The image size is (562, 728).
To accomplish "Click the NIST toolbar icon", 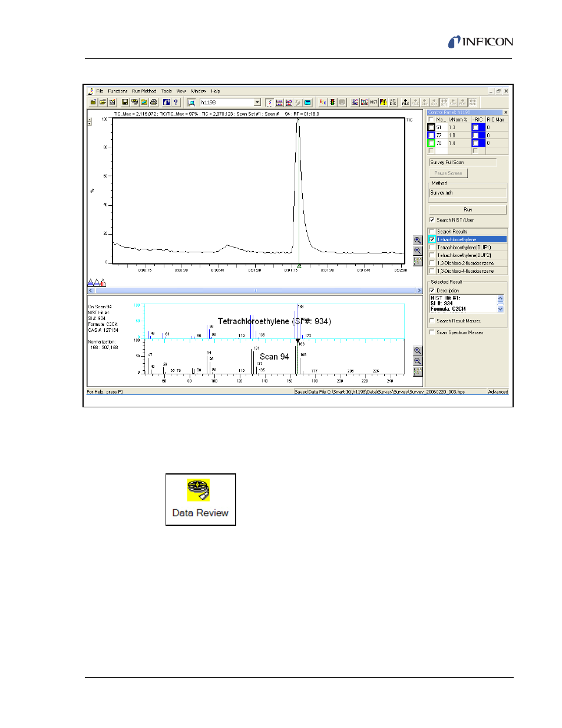I will click(x=373, y=103).
